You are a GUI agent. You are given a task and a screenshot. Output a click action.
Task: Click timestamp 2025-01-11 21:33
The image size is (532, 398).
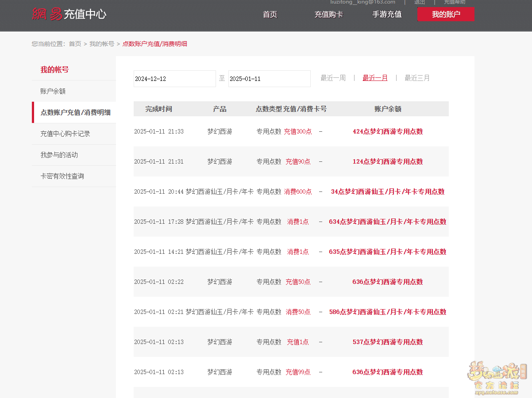click(x=159, y=131)
